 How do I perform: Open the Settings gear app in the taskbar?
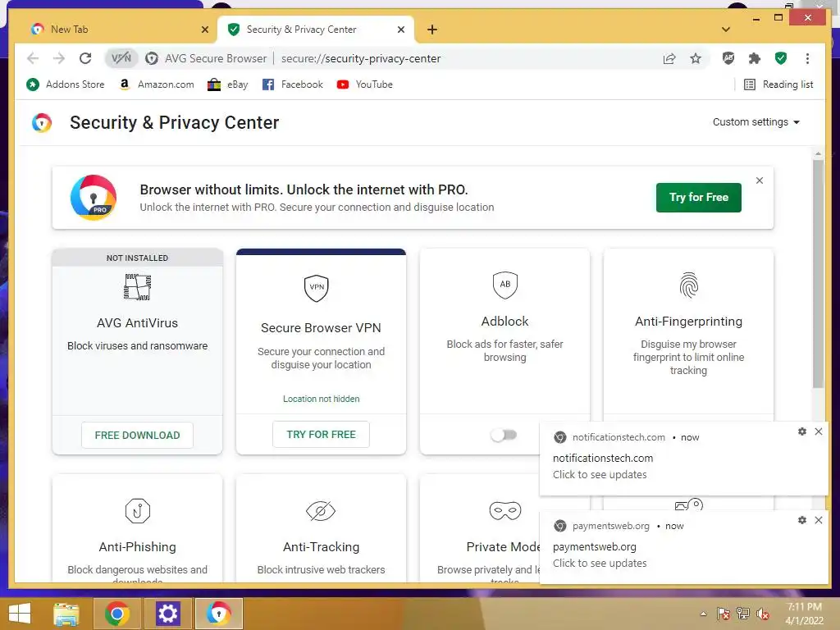click(167, 614)
